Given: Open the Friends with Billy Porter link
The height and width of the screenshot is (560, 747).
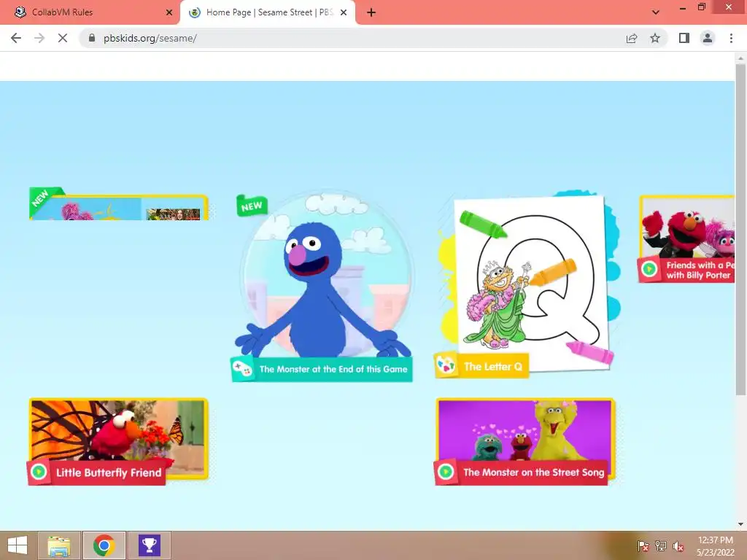Looking at the screenshot, I should [x=700, y=270].
